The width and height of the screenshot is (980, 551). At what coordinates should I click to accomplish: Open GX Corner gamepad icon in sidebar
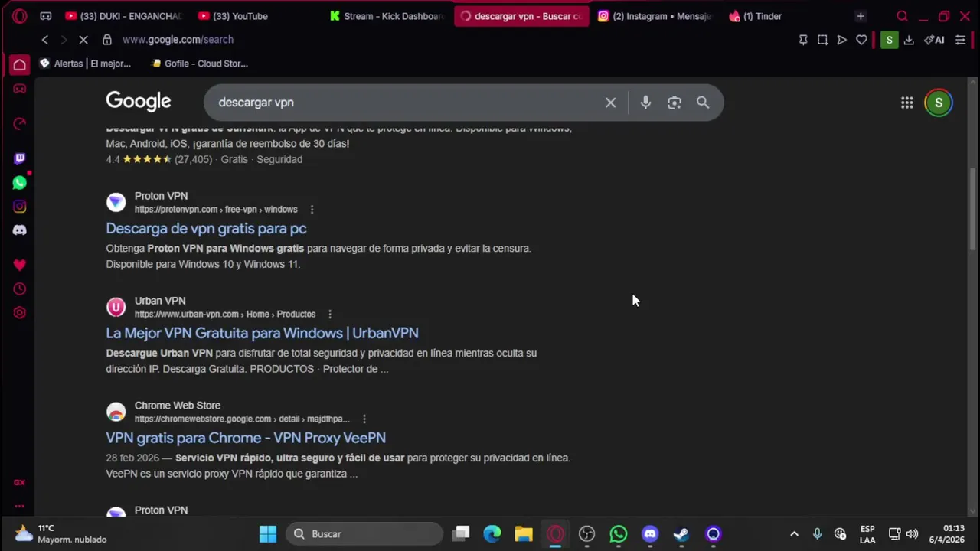20,89
